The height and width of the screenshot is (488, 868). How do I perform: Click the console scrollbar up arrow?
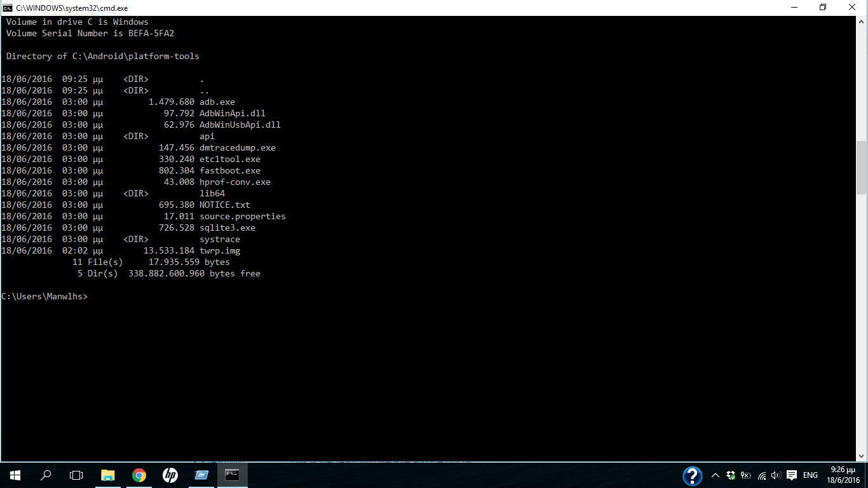click(x=862, y=22)
